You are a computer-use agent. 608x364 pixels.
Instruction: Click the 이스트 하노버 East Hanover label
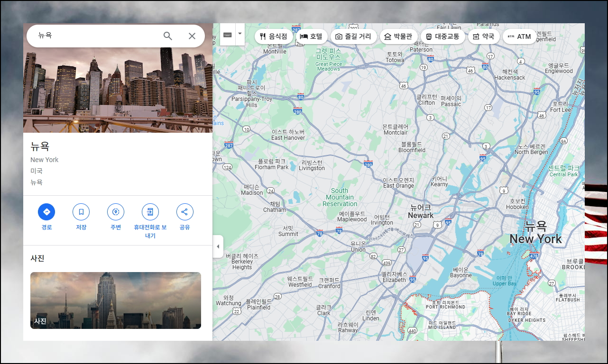coord(288,135)
